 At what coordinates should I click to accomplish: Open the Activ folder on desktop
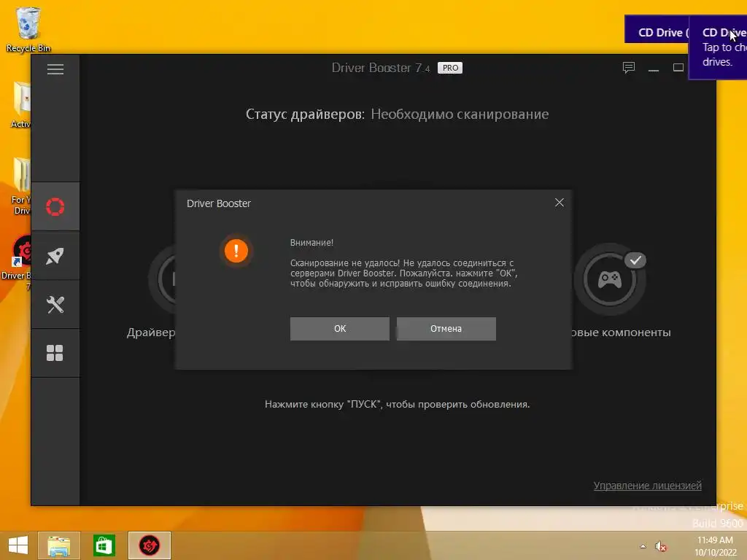click(21, 105)
